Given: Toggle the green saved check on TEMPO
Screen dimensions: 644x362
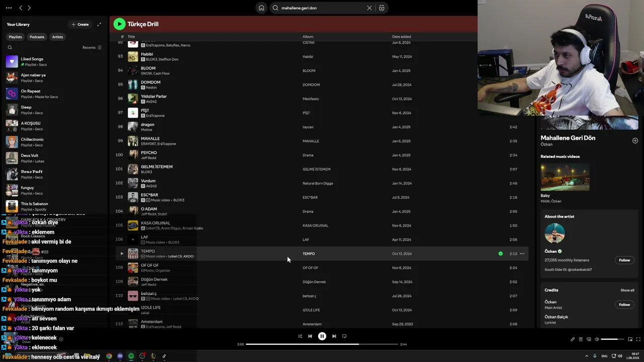Looking at the screenshot, I should (x=501, y=254).
